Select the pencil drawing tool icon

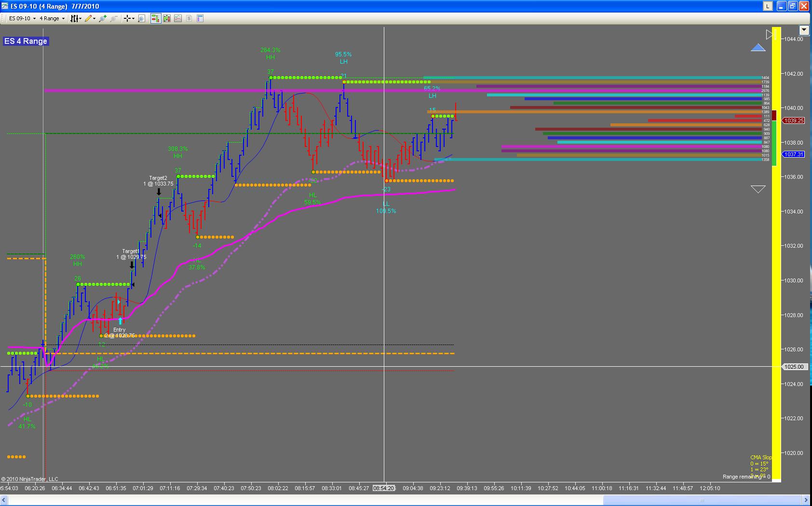[88, 18]
